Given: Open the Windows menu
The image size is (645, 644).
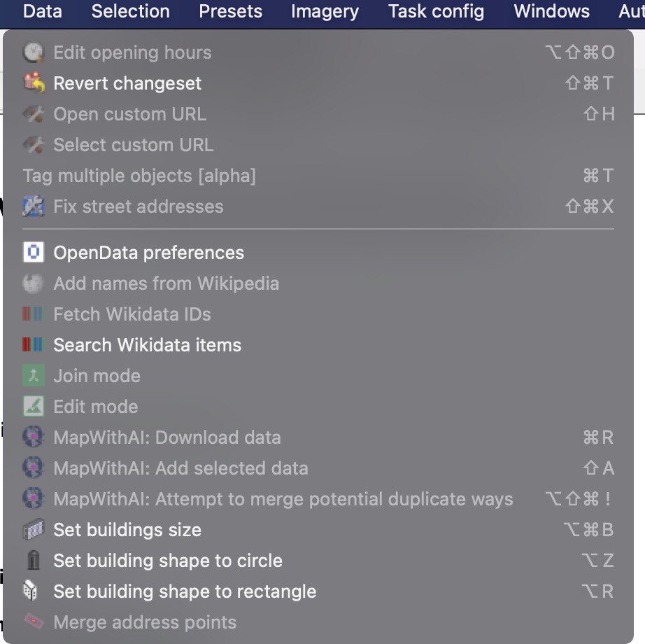Looking at the screenshot, I should (x=551, y=11).
